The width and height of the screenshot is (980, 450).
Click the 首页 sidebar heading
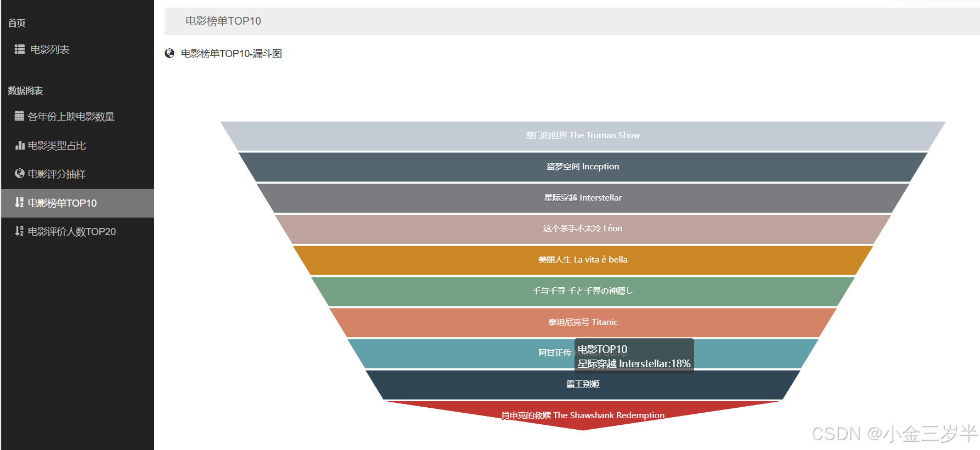coord(16,23)
